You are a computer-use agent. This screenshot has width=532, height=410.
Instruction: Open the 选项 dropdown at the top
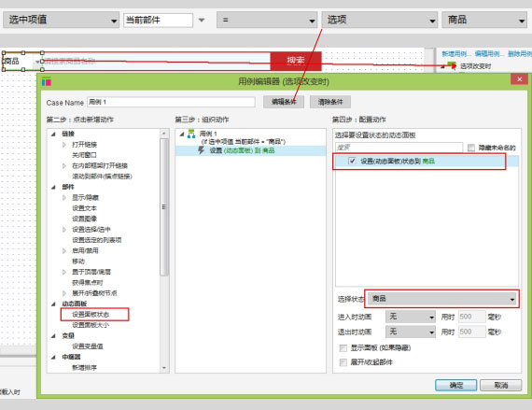click(x=379, y=20)
